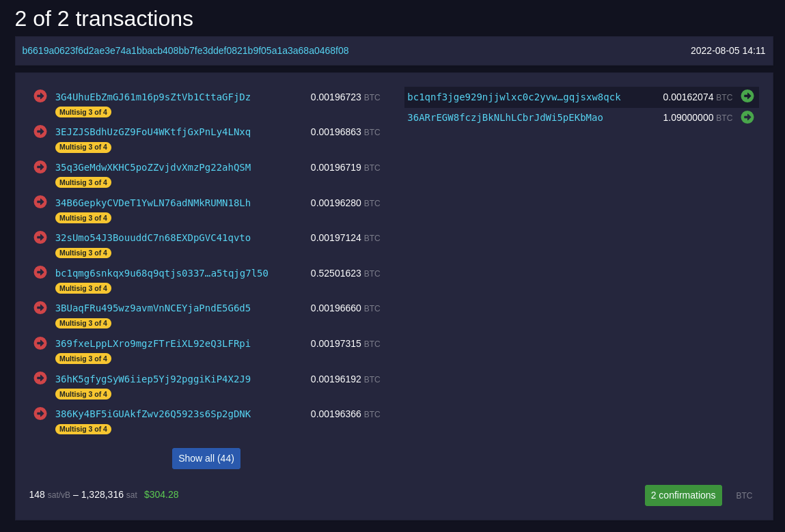Screen dimensions: 785x532
Task: Click the 0.00196366 BTC input amount
Action: (x=345, y=415)
